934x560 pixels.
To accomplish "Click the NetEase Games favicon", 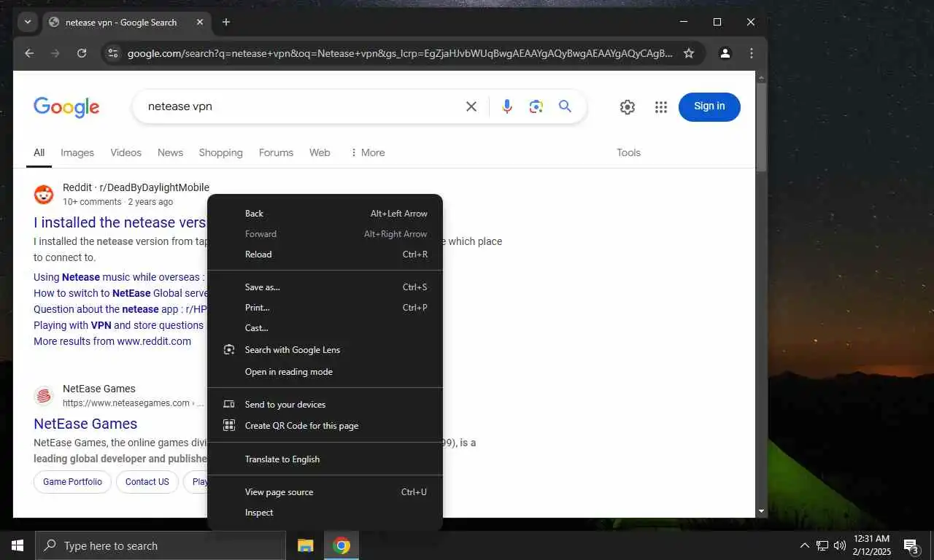I will (x=44, y=396).
